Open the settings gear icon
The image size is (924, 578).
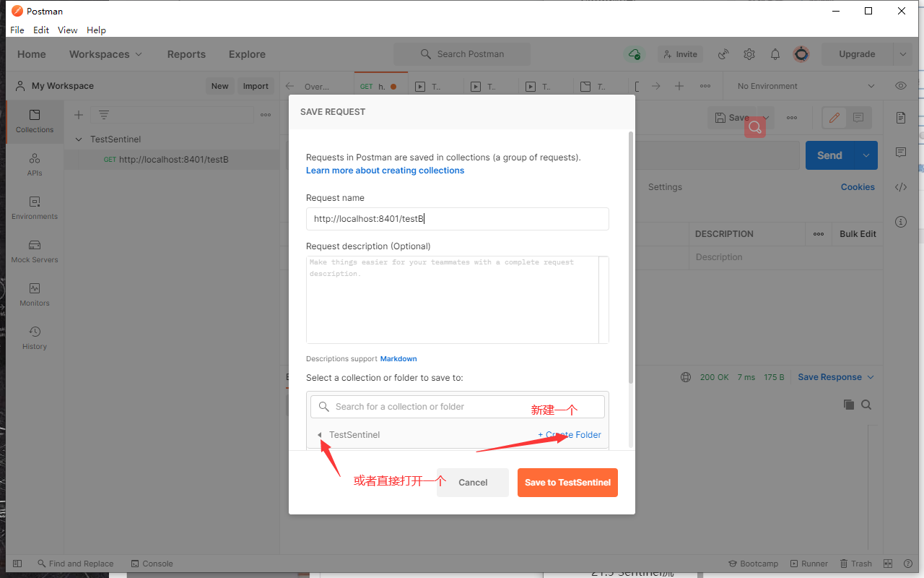click(x=749, y=54)
